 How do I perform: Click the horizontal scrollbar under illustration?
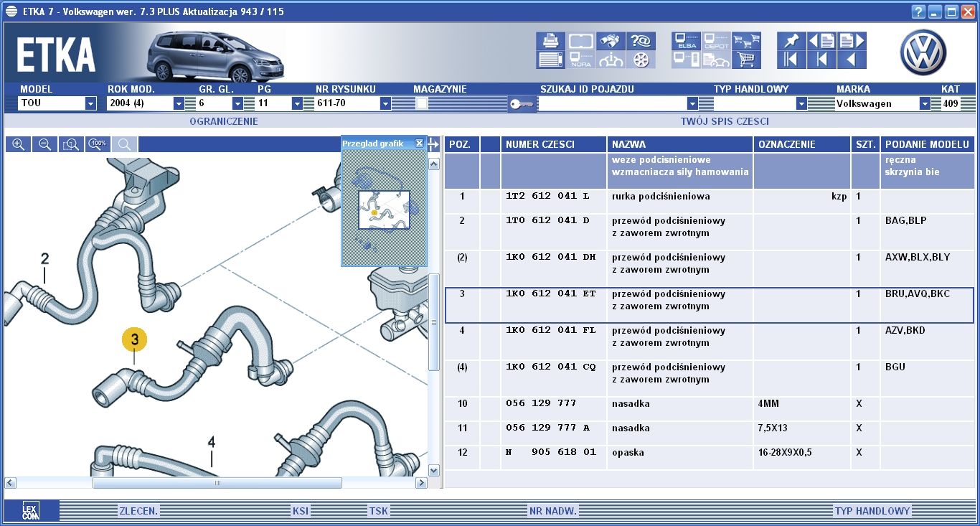[x=217, y=483]
